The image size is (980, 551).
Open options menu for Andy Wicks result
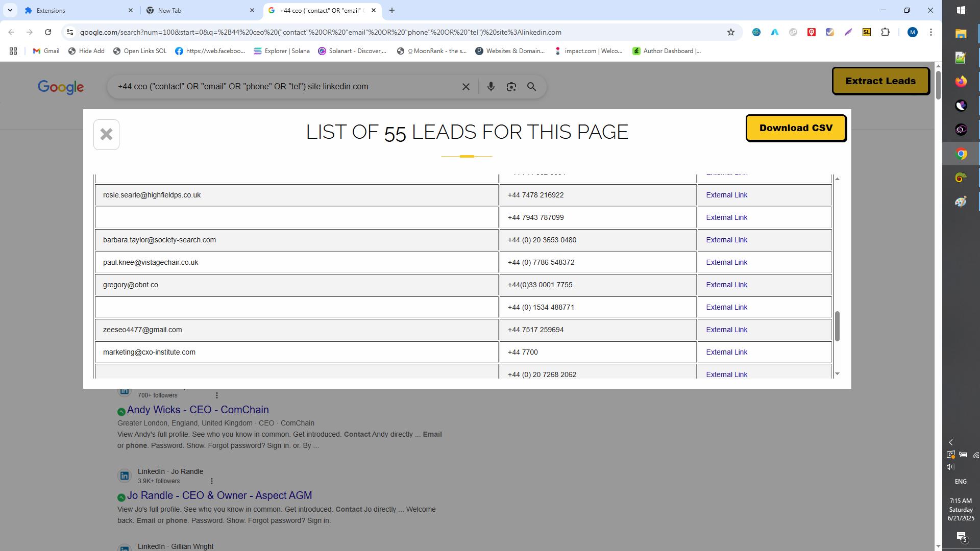pos(216,395)
